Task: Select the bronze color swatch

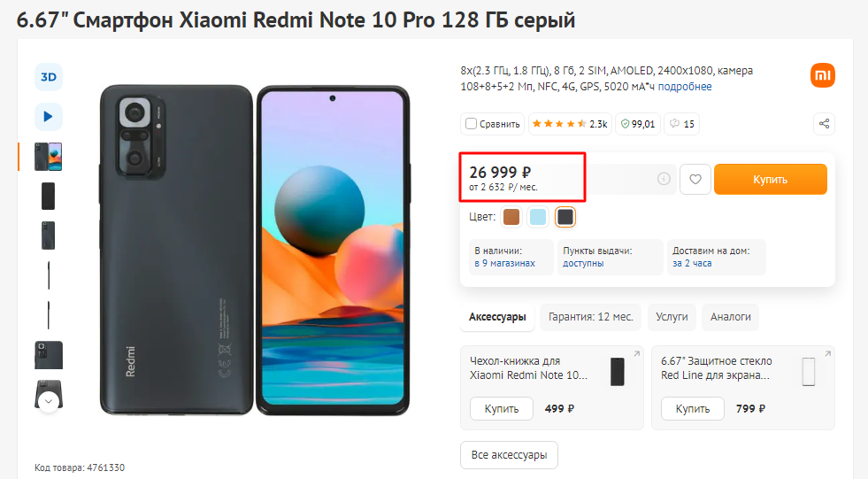Action: point(511,217)
